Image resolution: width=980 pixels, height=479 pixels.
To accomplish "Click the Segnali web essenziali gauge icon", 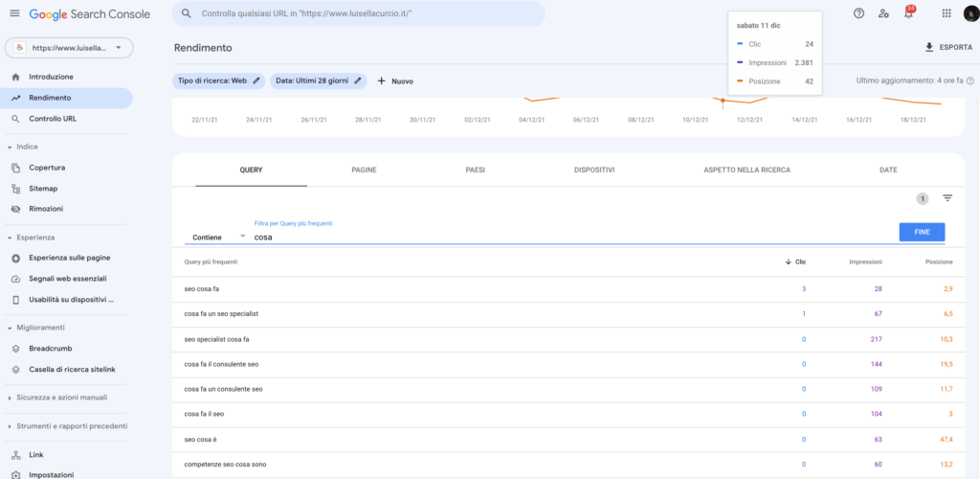I will pos(15,278).
